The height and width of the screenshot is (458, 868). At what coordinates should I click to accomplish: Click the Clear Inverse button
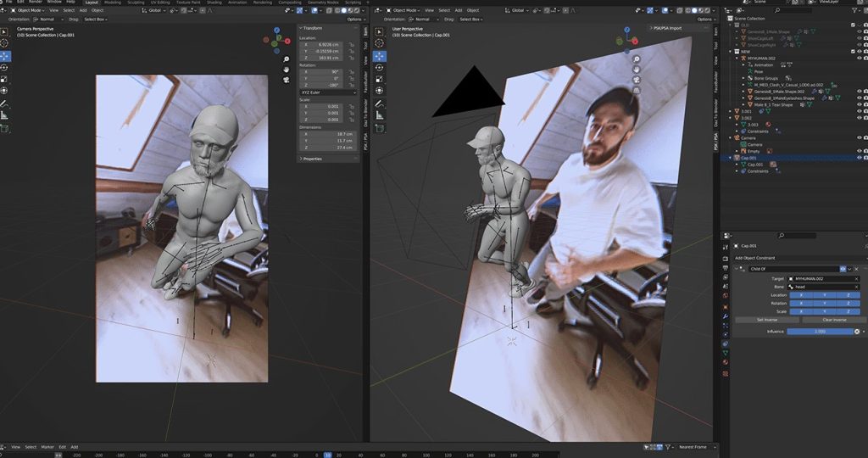(x=833, y=320)
